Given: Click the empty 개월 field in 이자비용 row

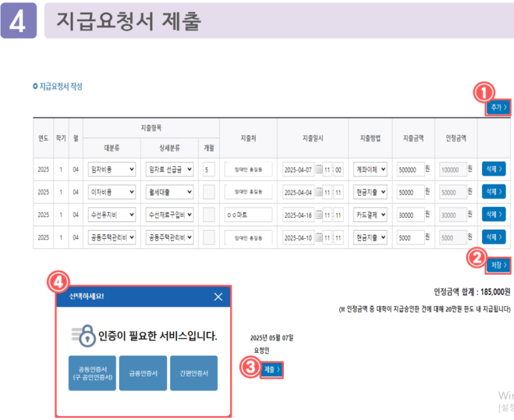Looking at the screenshot, I should coord(209,192).
